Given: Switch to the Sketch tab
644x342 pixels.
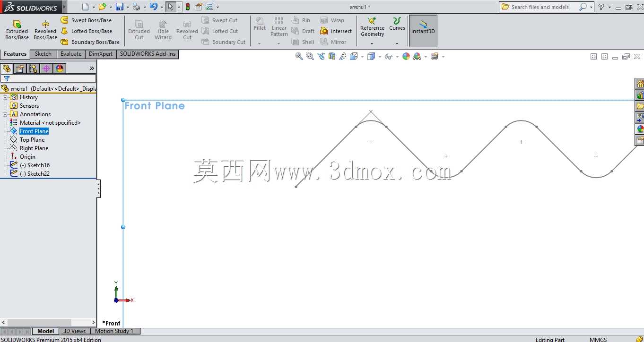Looking at the screenshot, I should (43, 54).
